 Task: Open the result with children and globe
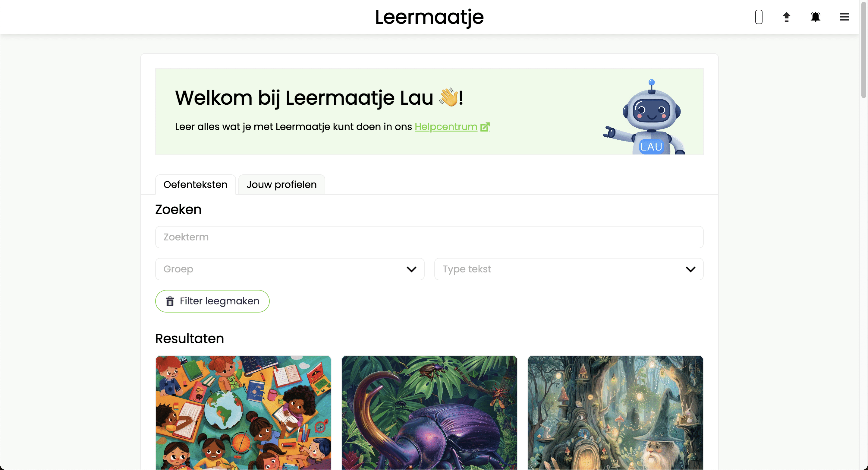pyautogui.click(x=243, y=413)
